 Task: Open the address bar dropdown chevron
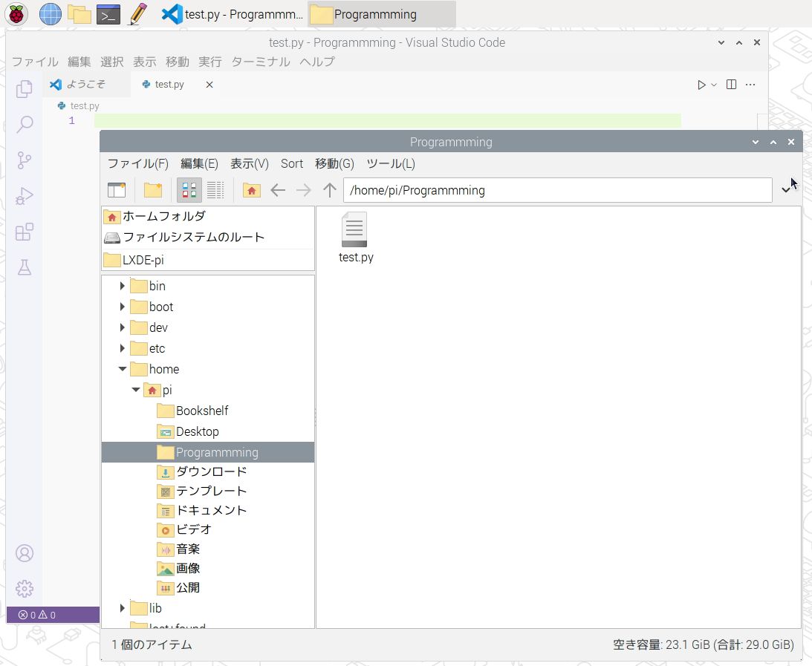[787, 190]
